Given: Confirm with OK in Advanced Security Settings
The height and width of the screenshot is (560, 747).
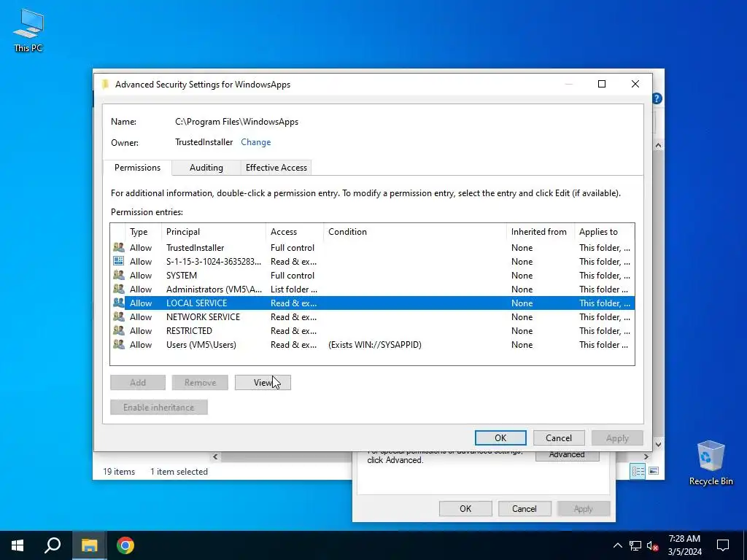Looking at the screenshot, I should [500, 438].
